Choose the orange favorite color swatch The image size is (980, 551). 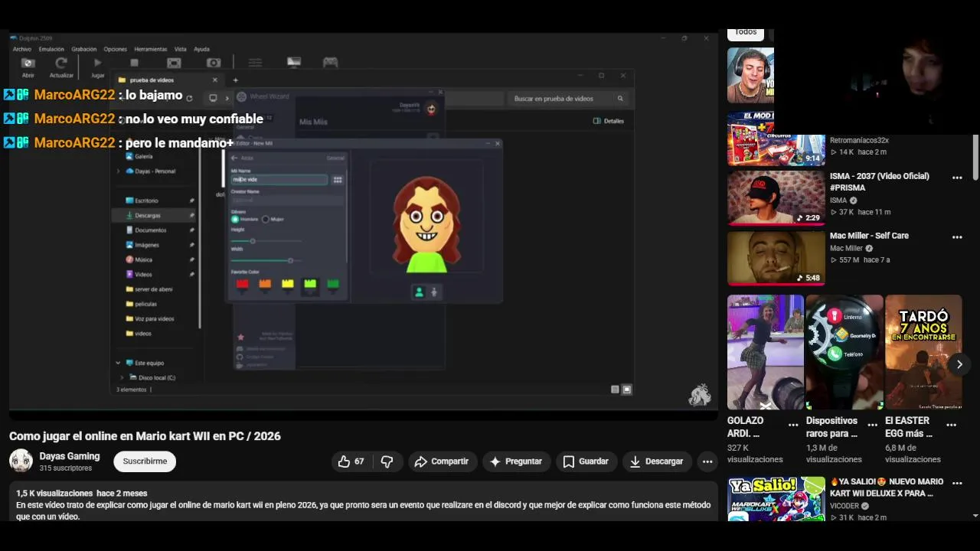[265, 284]
